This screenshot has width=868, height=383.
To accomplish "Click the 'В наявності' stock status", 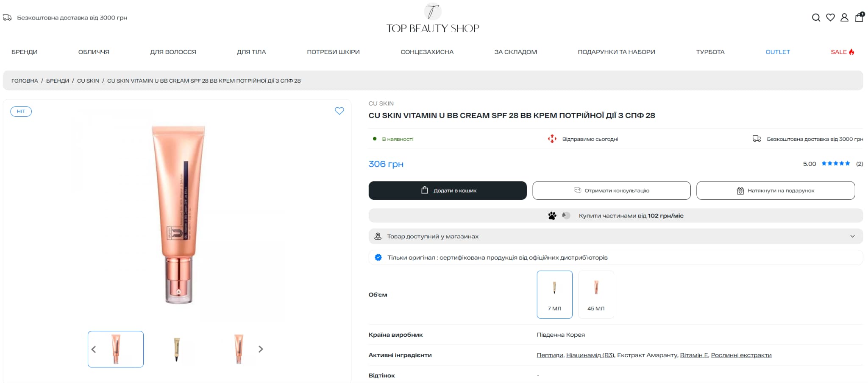I will pyautogui.click(x=398, y=139).
